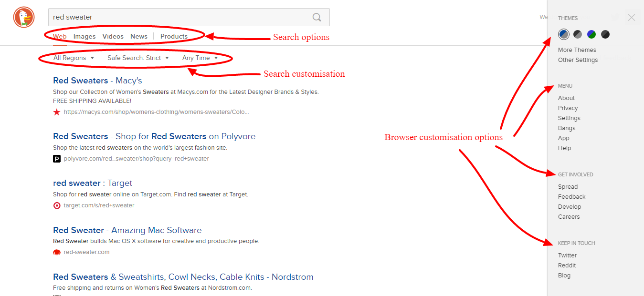This screenshot has width=644, height=296.
Task: Open More Themes in side menu
Action: tap(577, 50)
